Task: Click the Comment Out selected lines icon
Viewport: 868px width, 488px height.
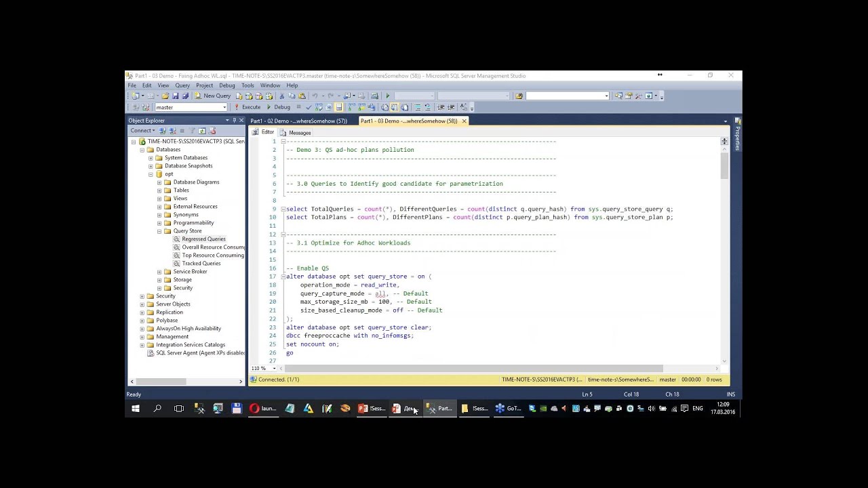Action: click(x=418, y=107)
